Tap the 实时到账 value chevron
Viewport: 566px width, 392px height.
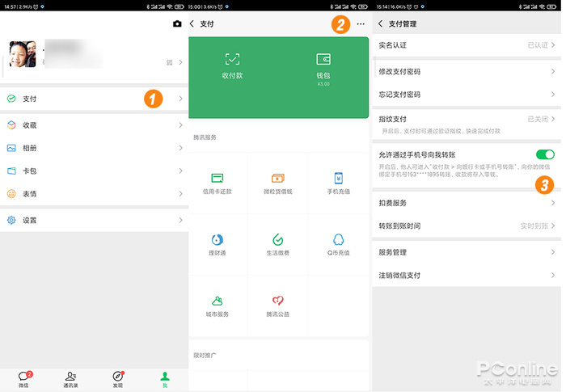point(553,226)
